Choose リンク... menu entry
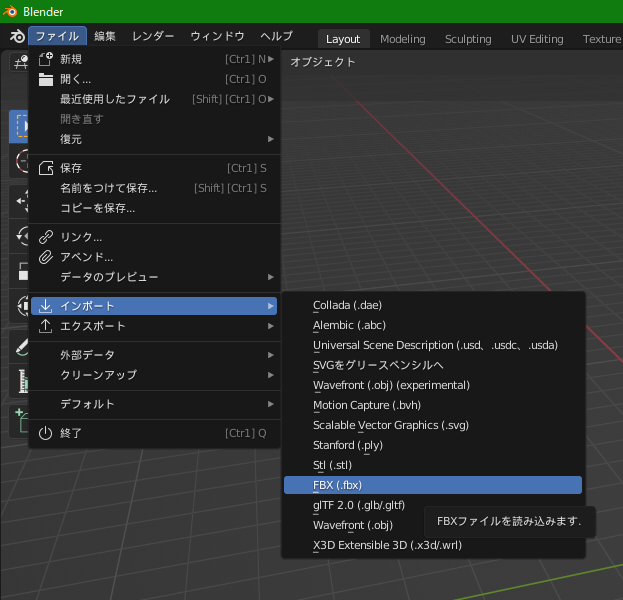 point(154,237)
